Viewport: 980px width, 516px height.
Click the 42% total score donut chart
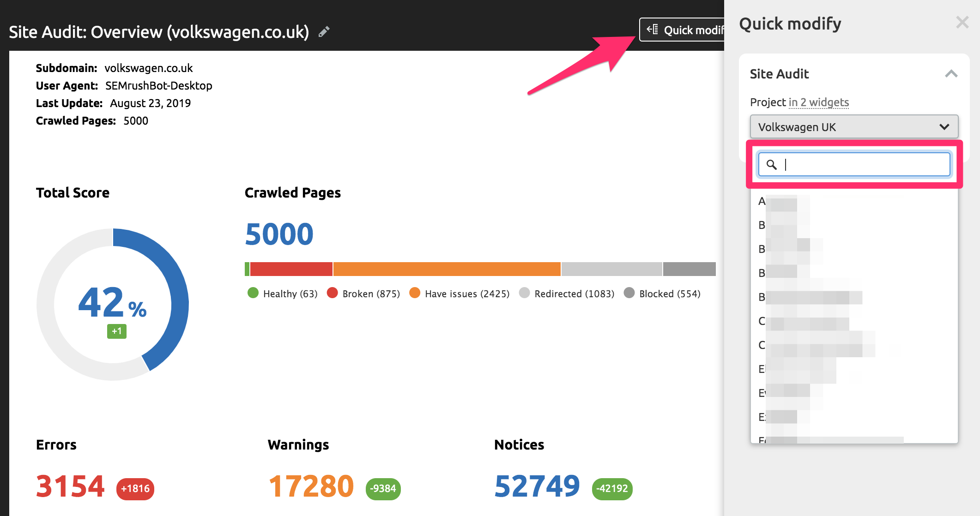(x=113, y=304)
